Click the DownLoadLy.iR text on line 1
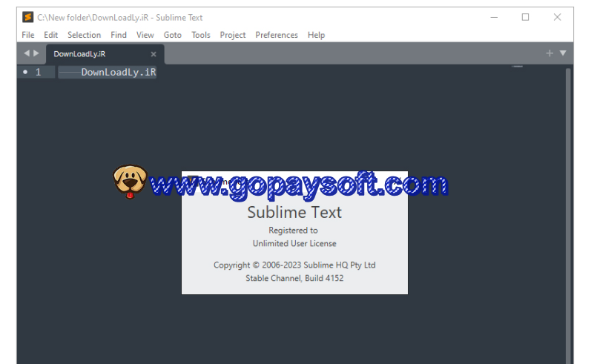597x364 pixels. point(119,72)
